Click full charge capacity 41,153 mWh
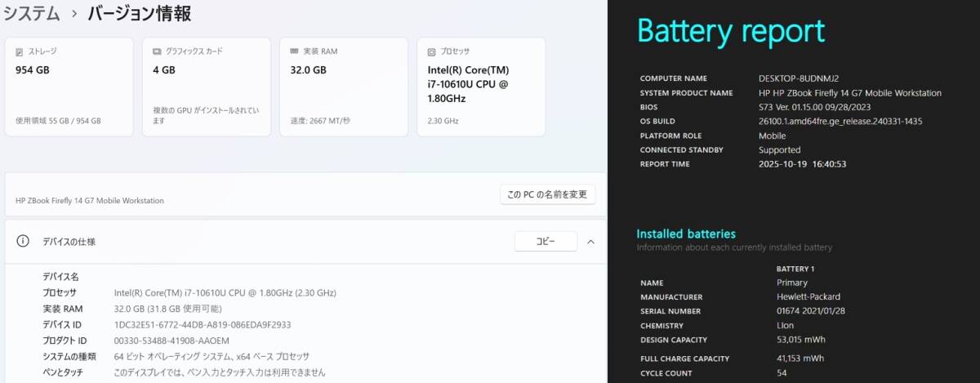Screen dimensions: 980x383 tap(800, 359)
